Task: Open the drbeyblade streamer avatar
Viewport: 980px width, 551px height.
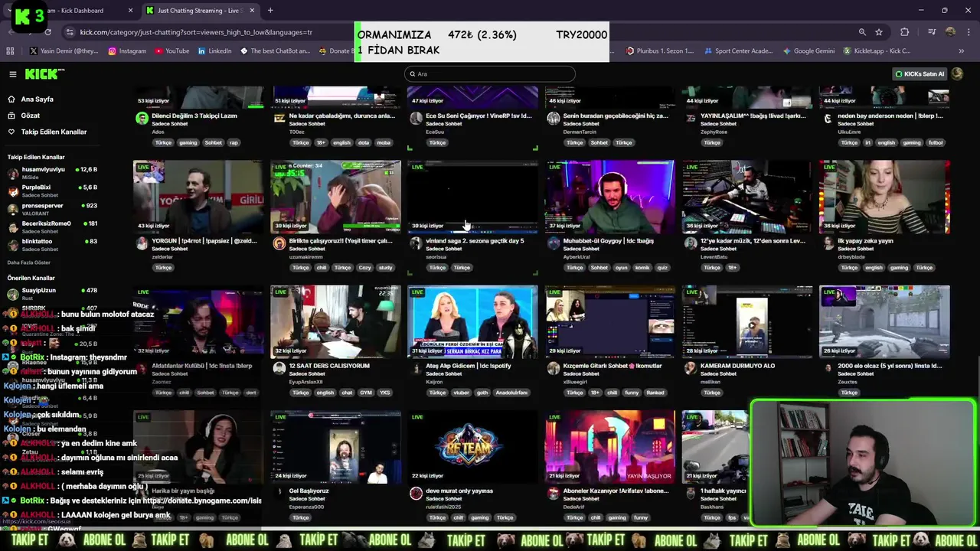Action: [828, 243]
